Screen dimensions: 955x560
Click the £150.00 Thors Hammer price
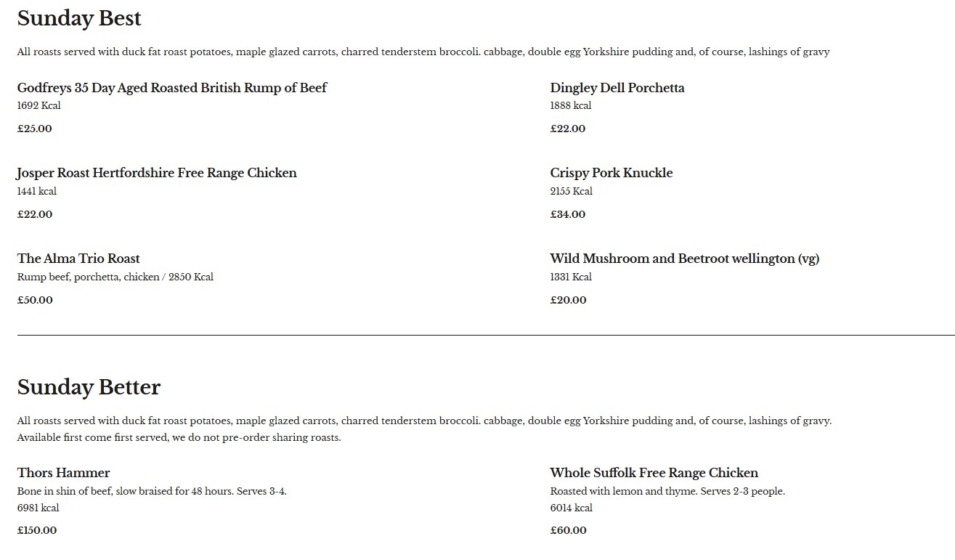tap(37, 530)
